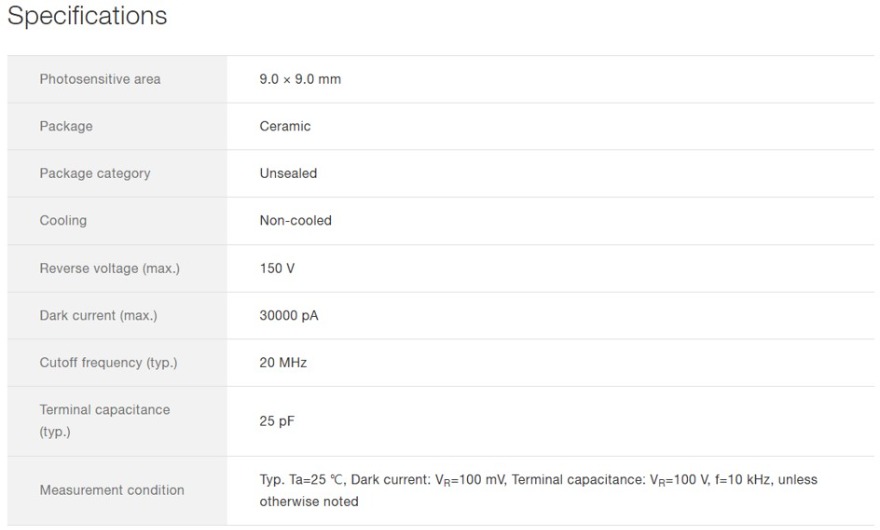Click the Non-cooled value
This screenshot has height=530, width=880.
pyautogui.click(x=296, y=221)
